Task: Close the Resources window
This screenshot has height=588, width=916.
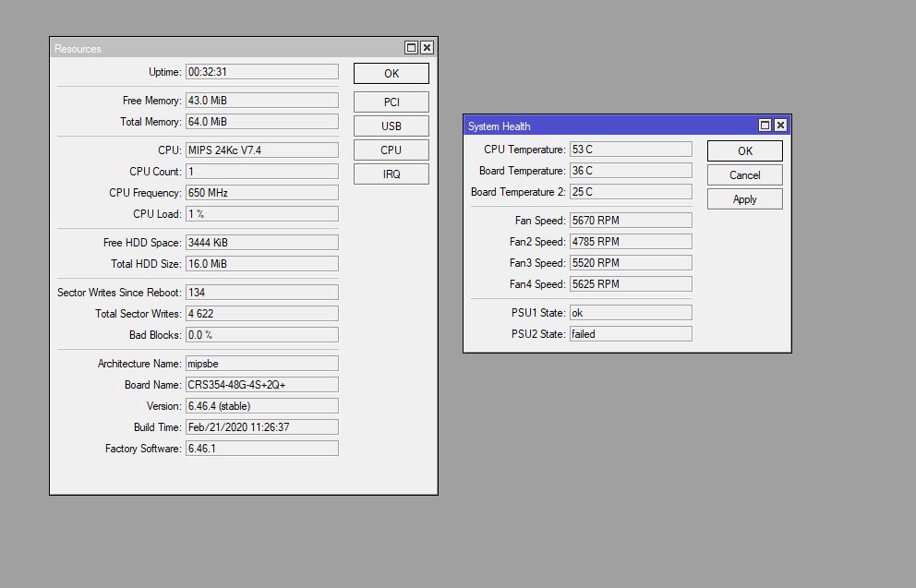Action: click(x=427, y=48)
